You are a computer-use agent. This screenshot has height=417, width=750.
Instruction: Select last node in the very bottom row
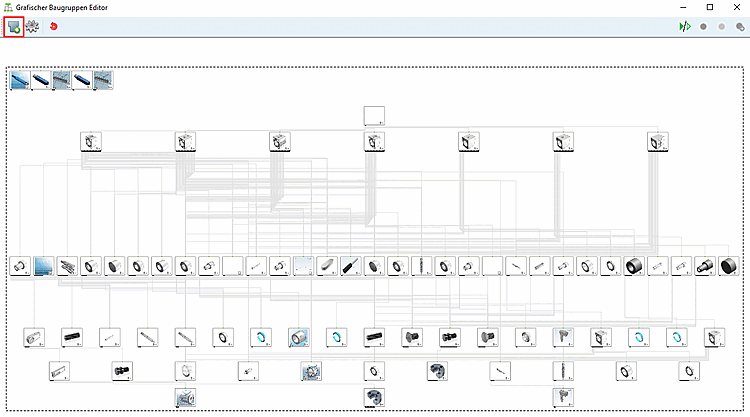point(563,398)
